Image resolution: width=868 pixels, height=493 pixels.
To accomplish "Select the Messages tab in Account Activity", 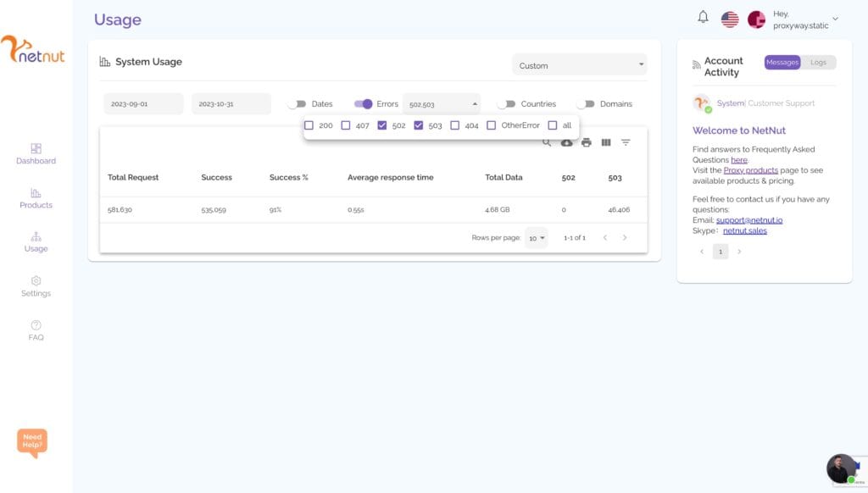I will click(x=782, y=62).
